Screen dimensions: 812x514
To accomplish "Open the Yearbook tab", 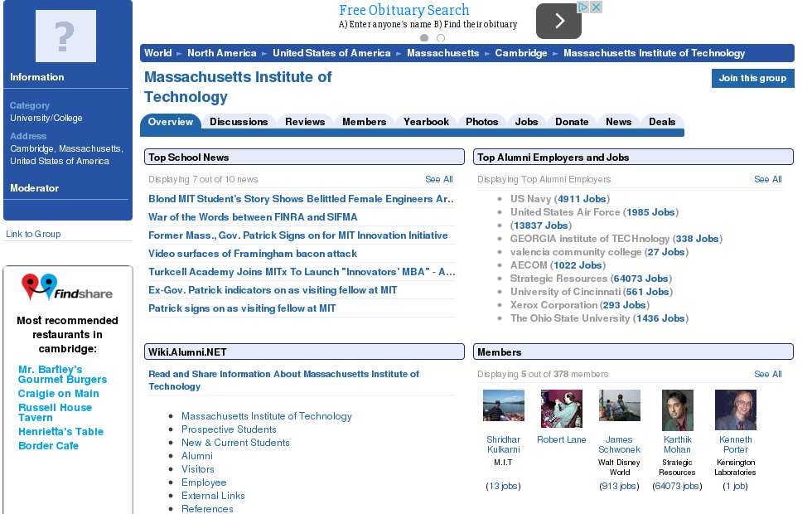I will (426, 122).
